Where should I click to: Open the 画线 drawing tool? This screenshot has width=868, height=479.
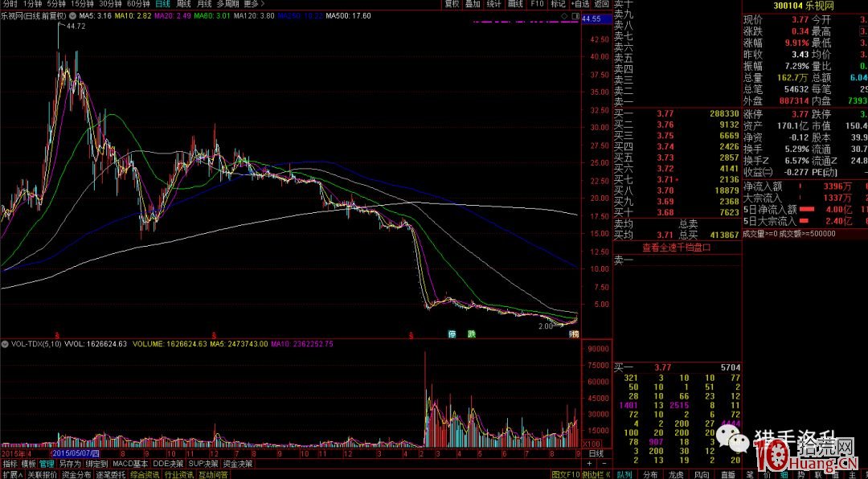515,4
